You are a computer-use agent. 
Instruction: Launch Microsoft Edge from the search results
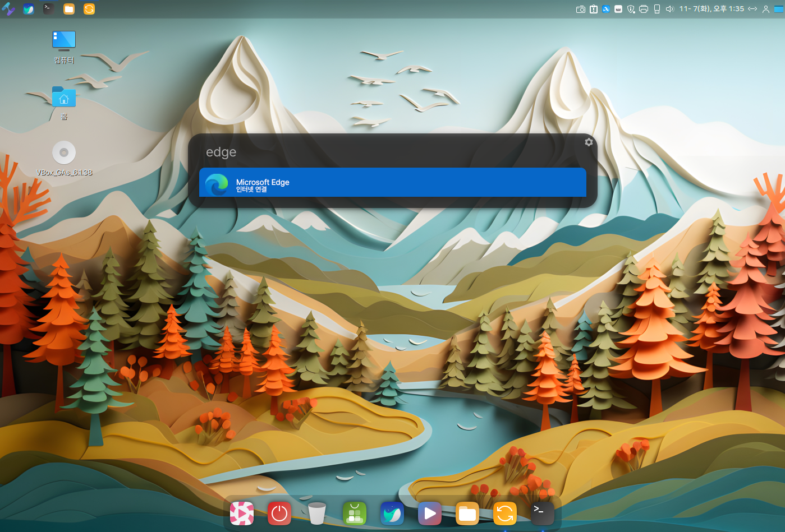pyautogui.click(x=392, y=183)
